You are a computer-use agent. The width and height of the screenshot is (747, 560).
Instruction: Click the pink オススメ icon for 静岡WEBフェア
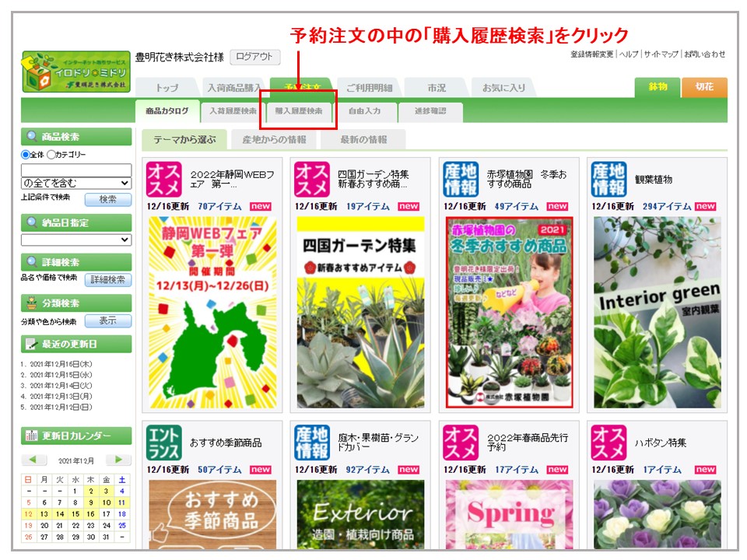pyautogui.click(x=163, y=179)
